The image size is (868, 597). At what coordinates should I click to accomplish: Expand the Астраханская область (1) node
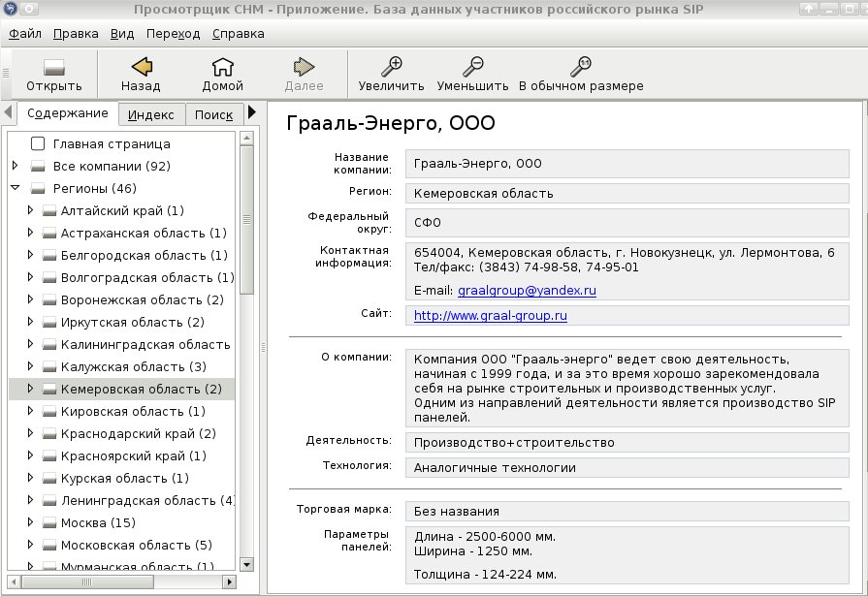(x=30, y=233)
